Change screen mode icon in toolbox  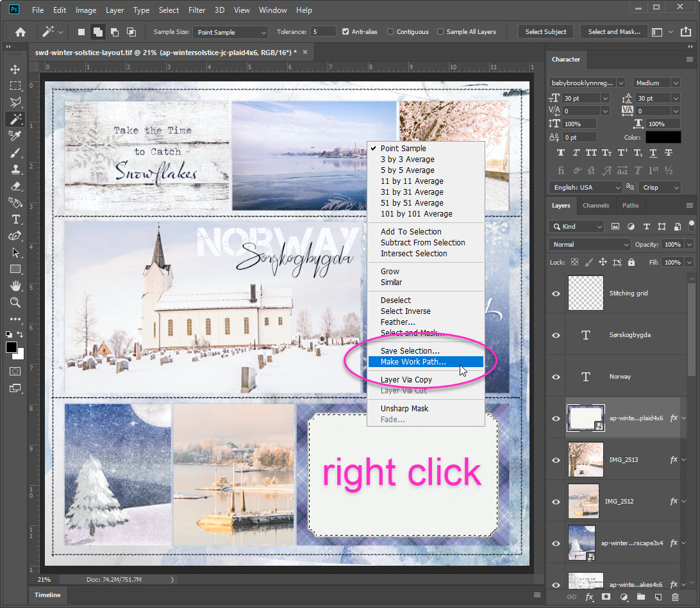(x=15, y=388)
